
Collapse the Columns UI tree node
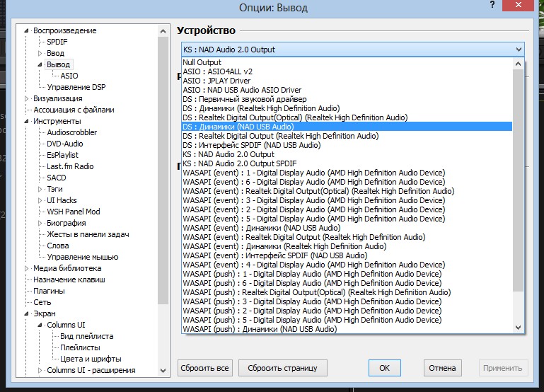40,325
